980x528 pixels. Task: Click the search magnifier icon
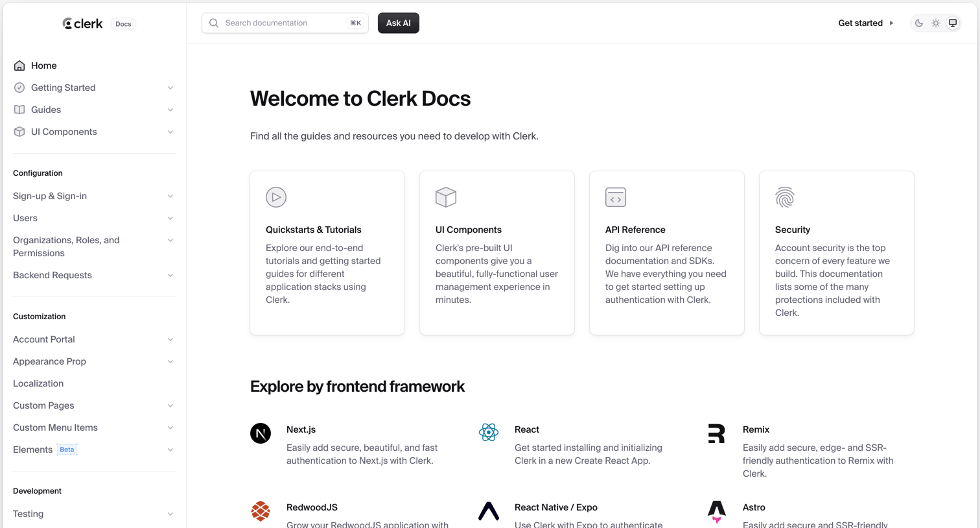(x=214, y=23)
